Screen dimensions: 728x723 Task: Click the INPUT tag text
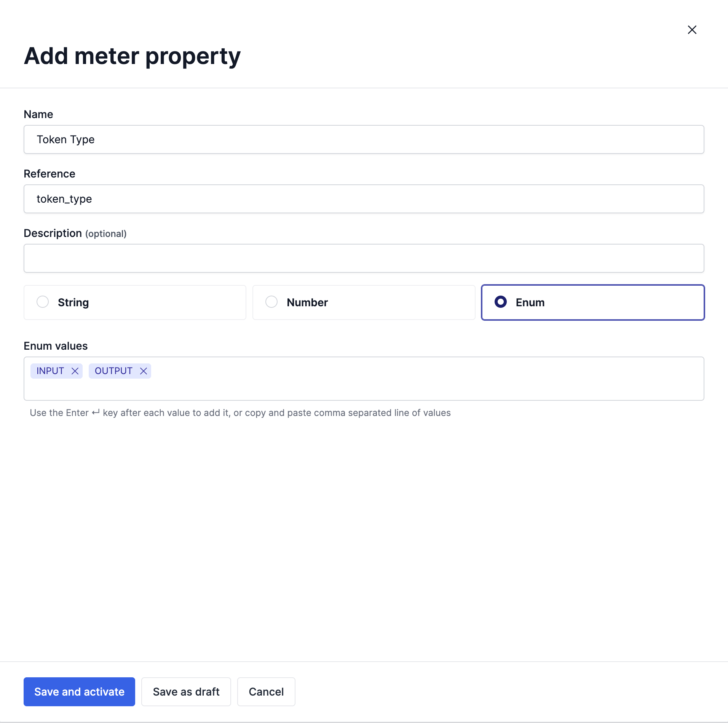50,371
